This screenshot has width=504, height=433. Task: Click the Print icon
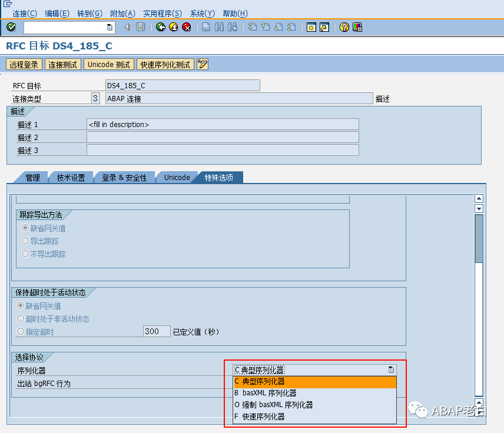[x=206, y=27]
